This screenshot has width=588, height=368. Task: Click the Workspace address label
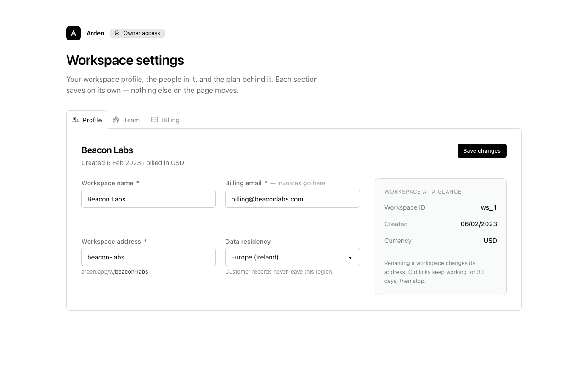click(111, 241)
